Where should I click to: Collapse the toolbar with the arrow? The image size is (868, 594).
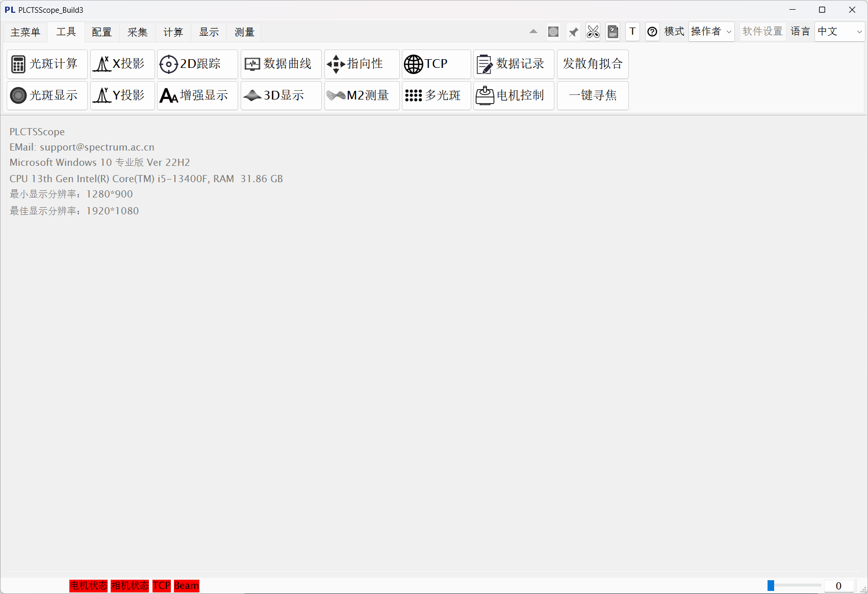(533, 32)
